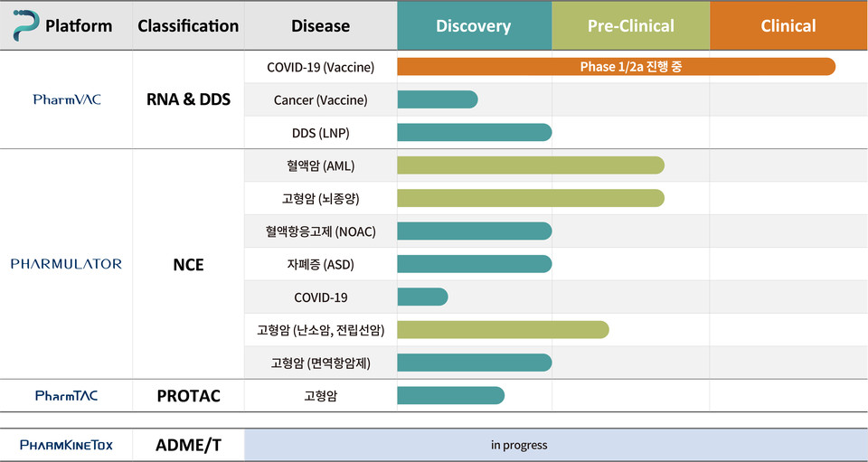
Task: Select the Clinical stage header
Action: pos(788,25)
